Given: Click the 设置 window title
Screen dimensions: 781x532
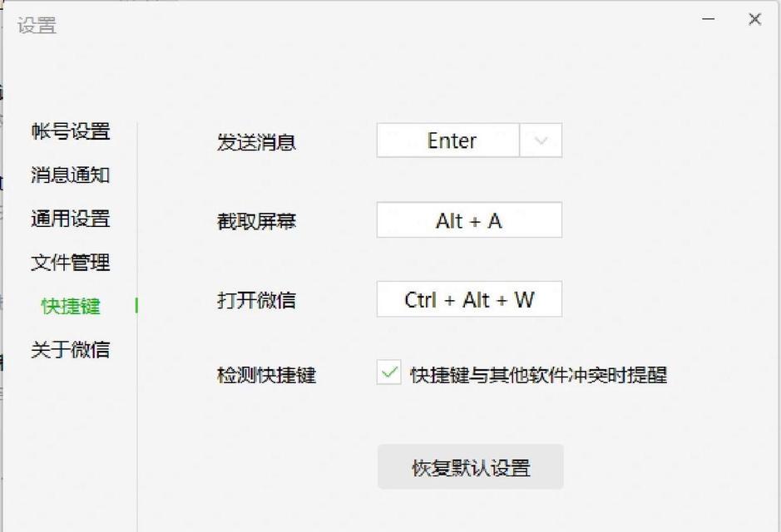Looking at the screenshot, I should (37, 26).
